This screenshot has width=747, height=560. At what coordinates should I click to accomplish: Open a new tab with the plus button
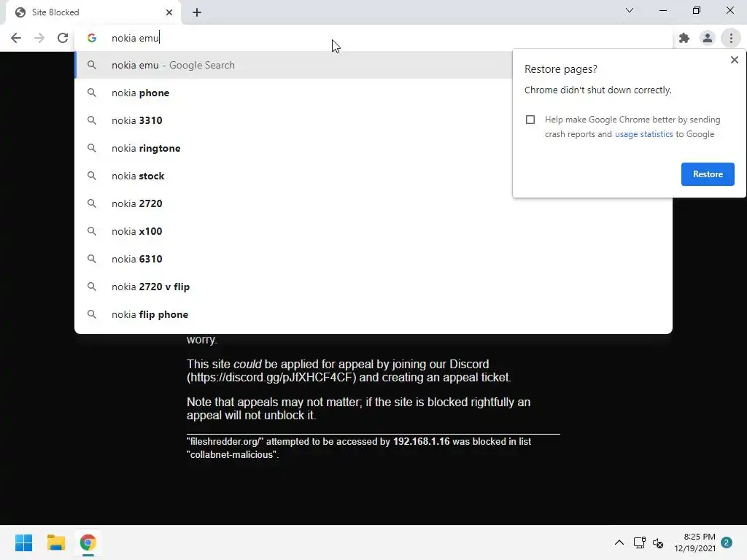point(197,12)
